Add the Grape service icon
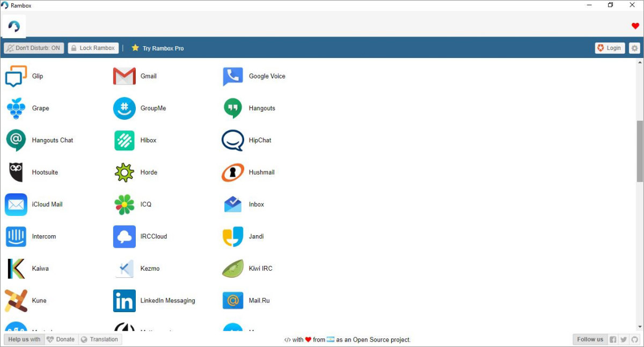 (16, 108)
